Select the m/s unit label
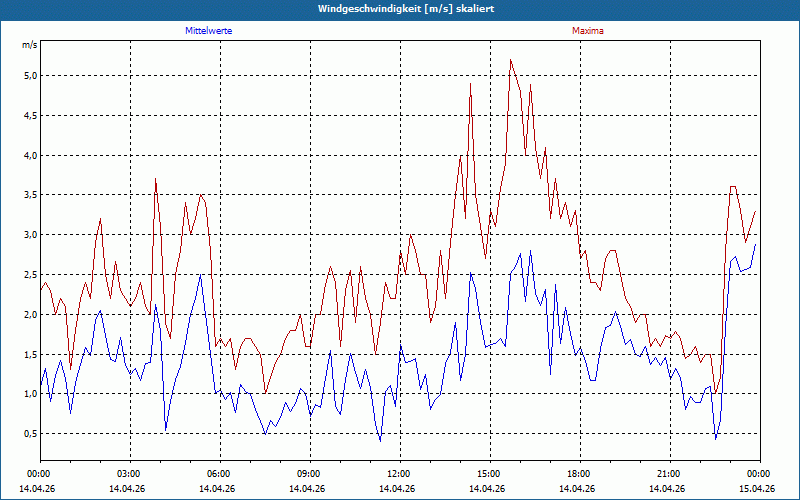The height and width of the screenshot is (500, 800). 30,45
